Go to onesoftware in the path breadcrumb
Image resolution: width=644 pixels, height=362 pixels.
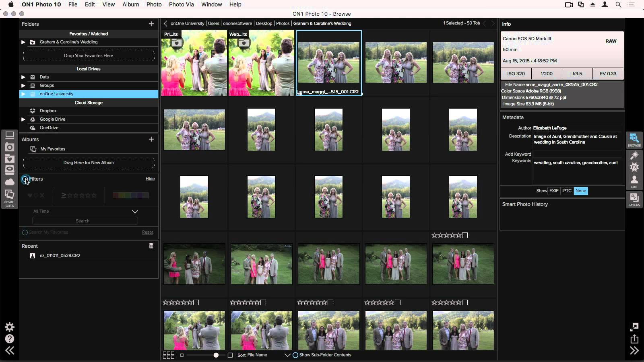(237, 23)
